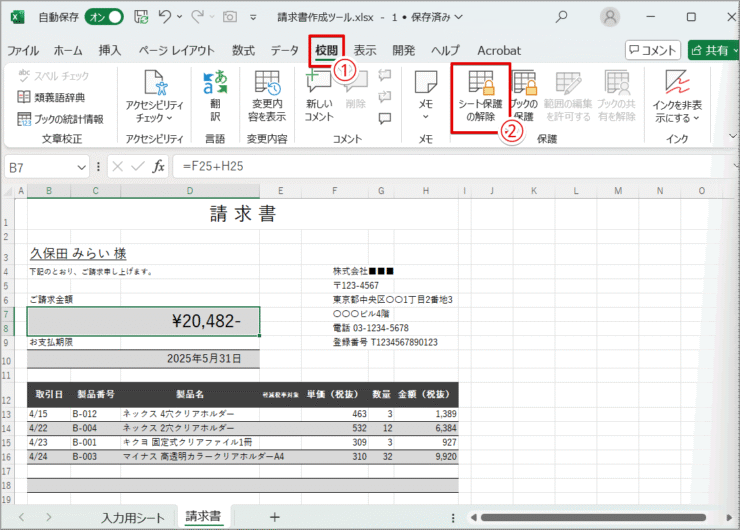740x530 pixels.
Task: Open ブックの統計情報
Action: pyautogui.click(x=60, y=119)
